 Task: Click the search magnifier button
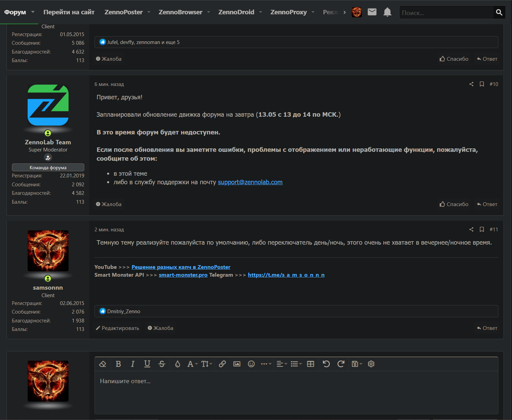pos(499,12)
